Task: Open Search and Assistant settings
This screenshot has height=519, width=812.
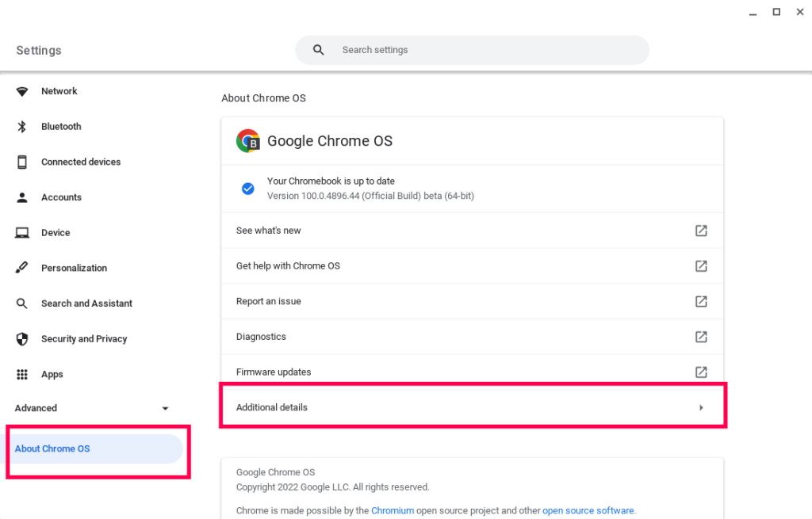Action: (86, 303)
